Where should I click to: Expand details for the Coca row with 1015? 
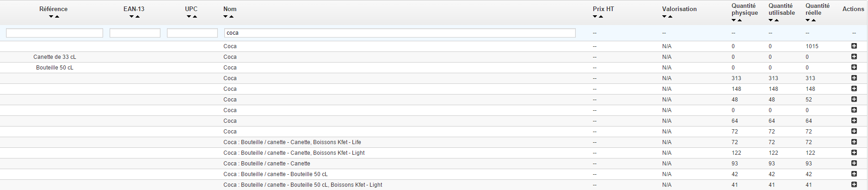854,46
